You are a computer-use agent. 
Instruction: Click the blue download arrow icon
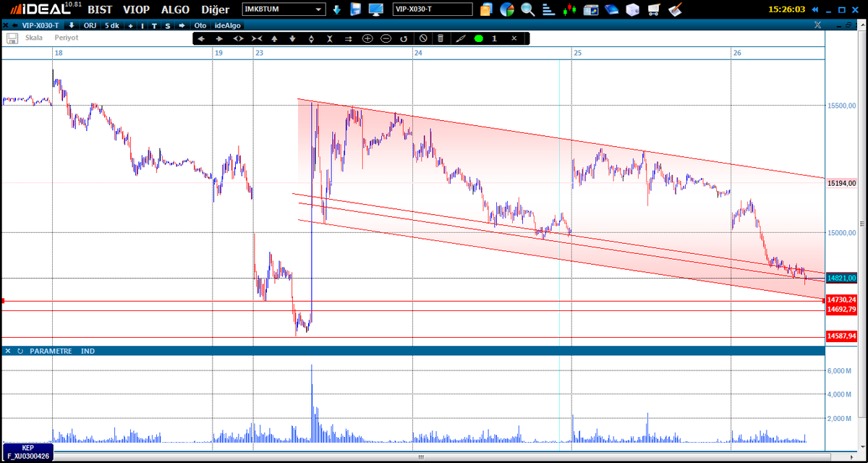point(336,9)
